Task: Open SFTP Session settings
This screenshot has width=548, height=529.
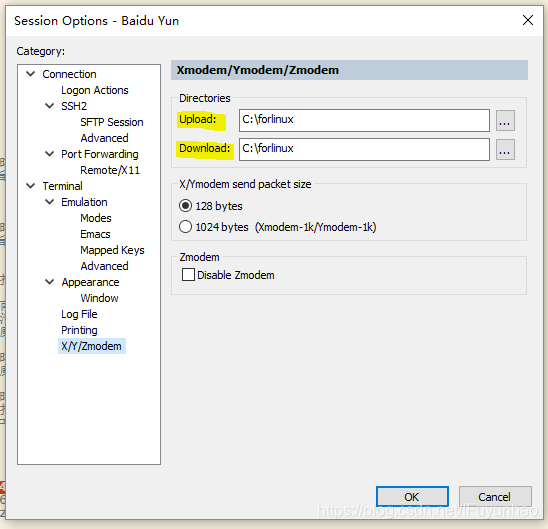Action: [112, 122]
